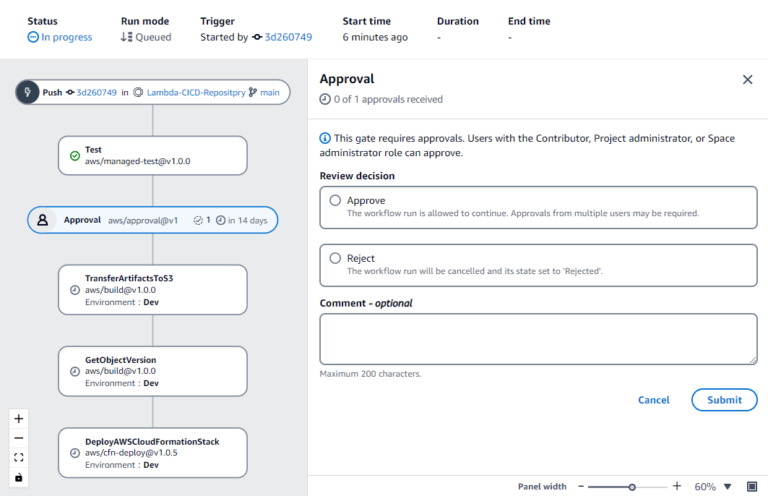Click the fit-to-view canvas icon

click(x=18, y=458)
